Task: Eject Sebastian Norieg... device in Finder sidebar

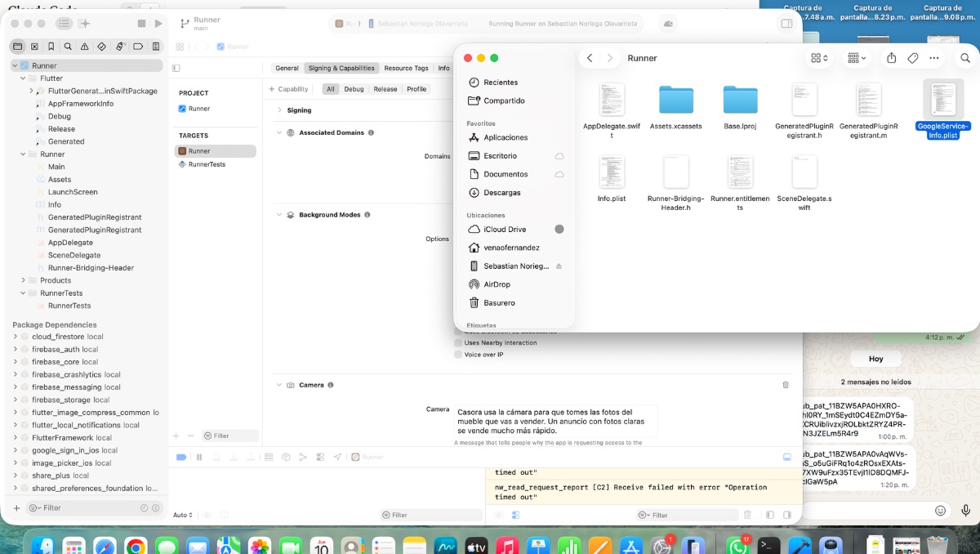Action: pos(559,266)
